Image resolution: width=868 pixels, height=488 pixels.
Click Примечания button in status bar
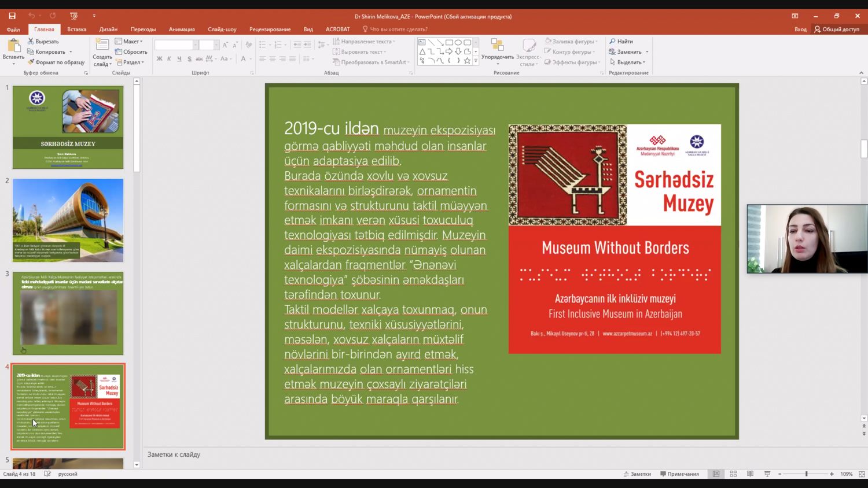pos(679,474)
